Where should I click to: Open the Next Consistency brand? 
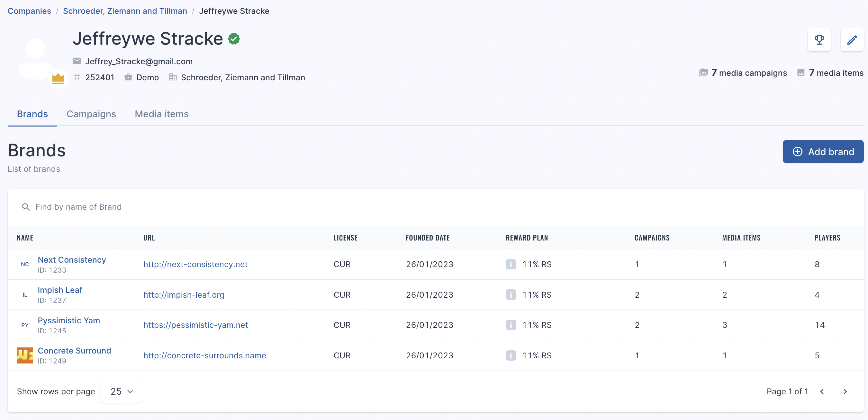tap(72, 260)
